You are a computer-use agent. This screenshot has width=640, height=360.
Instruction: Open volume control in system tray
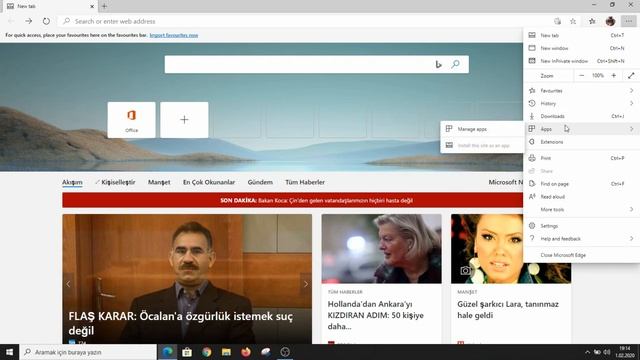point(607,352)
